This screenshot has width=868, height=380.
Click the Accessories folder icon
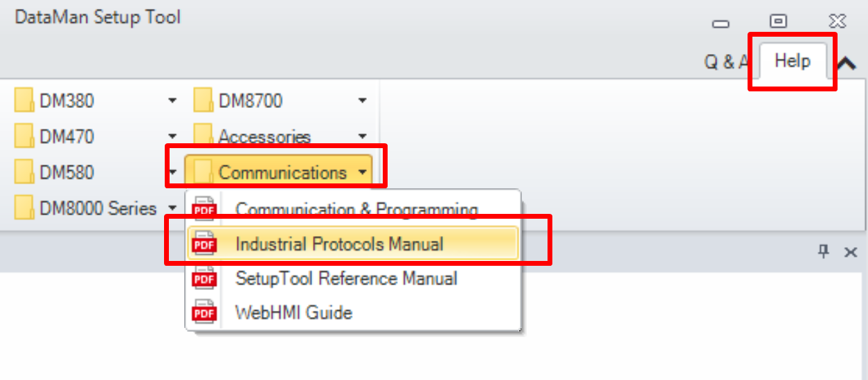[x=204, y=135]
